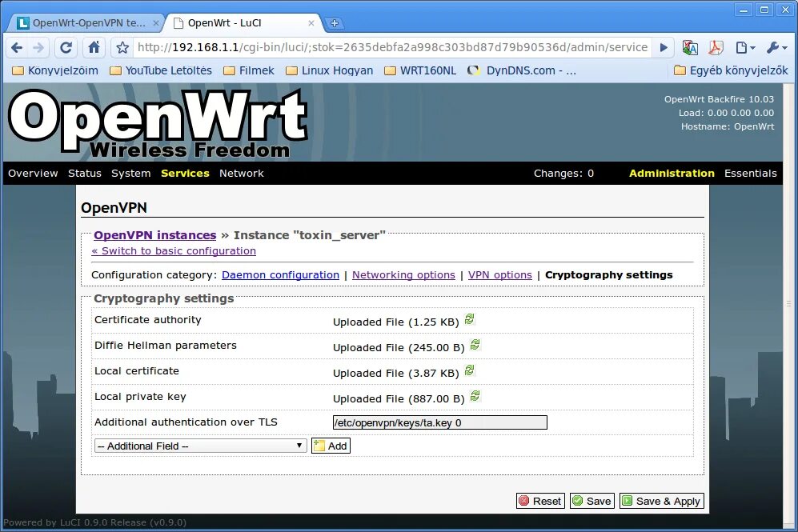
Task: Go forward with the browser forward arrow
Action: (38, 48)
